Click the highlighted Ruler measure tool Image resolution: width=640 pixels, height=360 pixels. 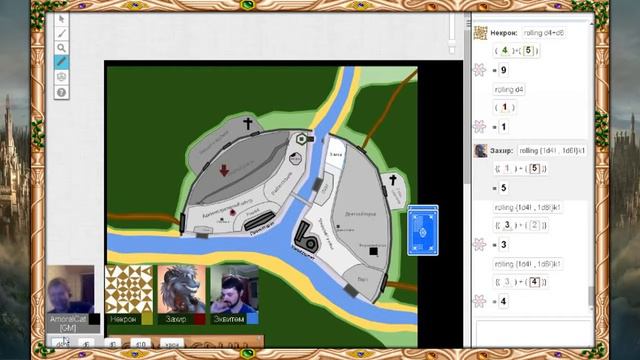61,62
